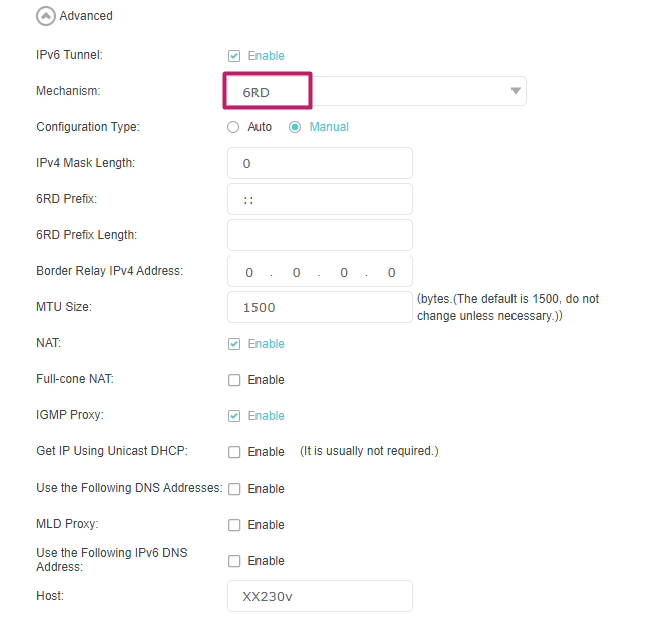
Task: Click the IPv4 Mask Length field
Action: pos(320,163)
